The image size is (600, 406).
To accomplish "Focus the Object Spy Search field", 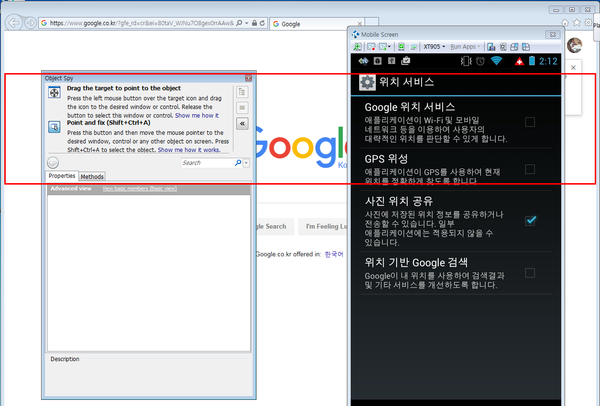I will coord(207,163).
